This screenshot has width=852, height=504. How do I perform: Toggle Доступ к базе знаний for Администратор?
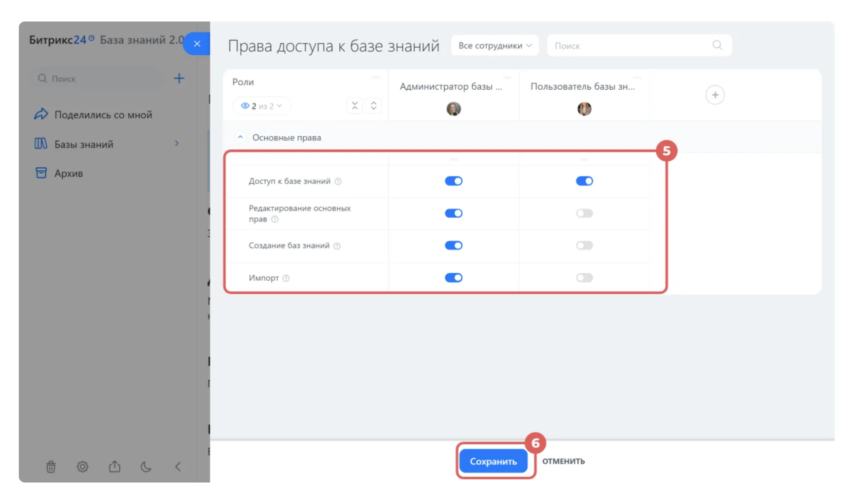[x=453, y=181]
